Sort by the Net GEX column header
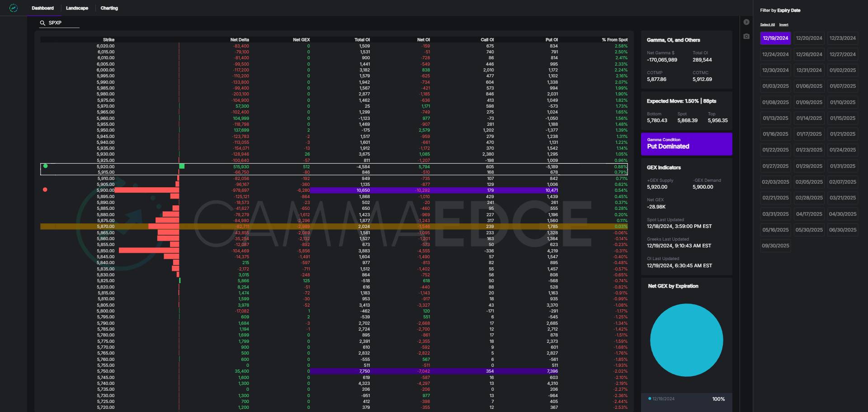This screenshot has width=868, height=412. click(301, 40)
